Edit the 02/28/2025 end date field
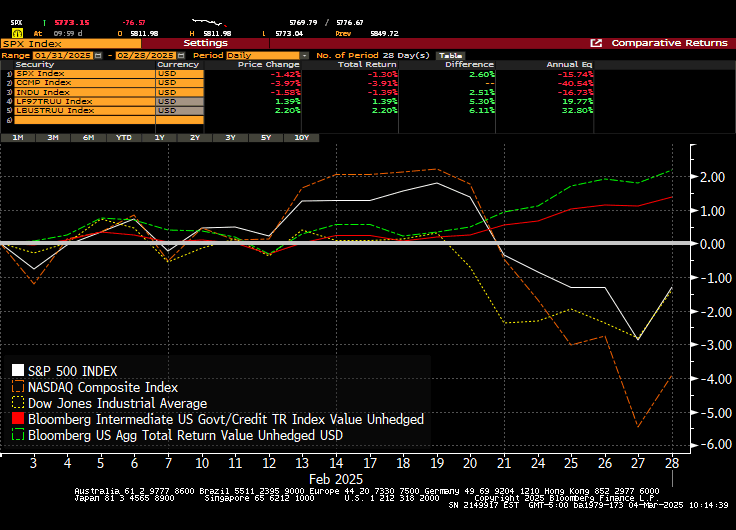Screen dimensions: 736x530 tap(146, 55)
